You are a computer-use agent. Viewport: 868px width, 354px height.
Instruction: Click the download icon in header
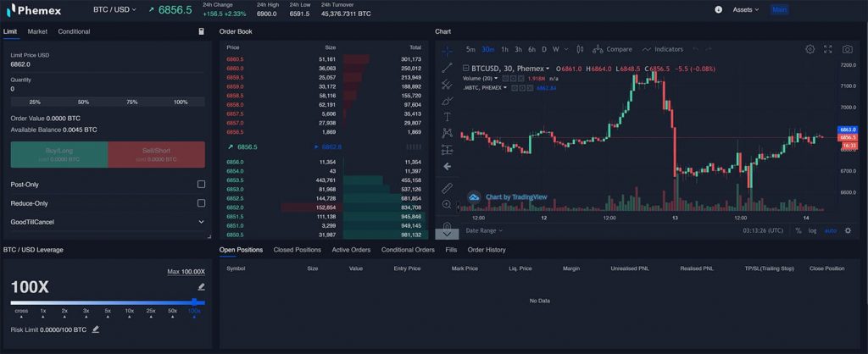[x=719, y=9]
